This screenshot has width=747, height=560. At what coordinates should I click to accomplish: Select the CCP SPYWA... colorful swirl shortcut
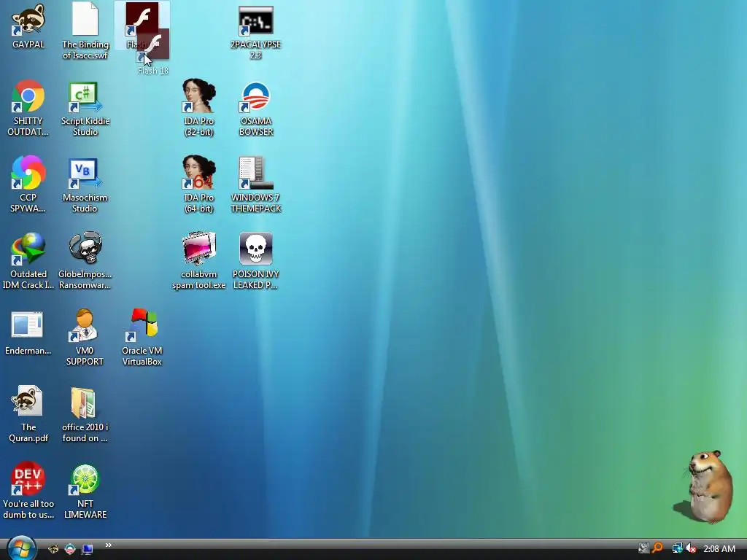pos(28,184)
